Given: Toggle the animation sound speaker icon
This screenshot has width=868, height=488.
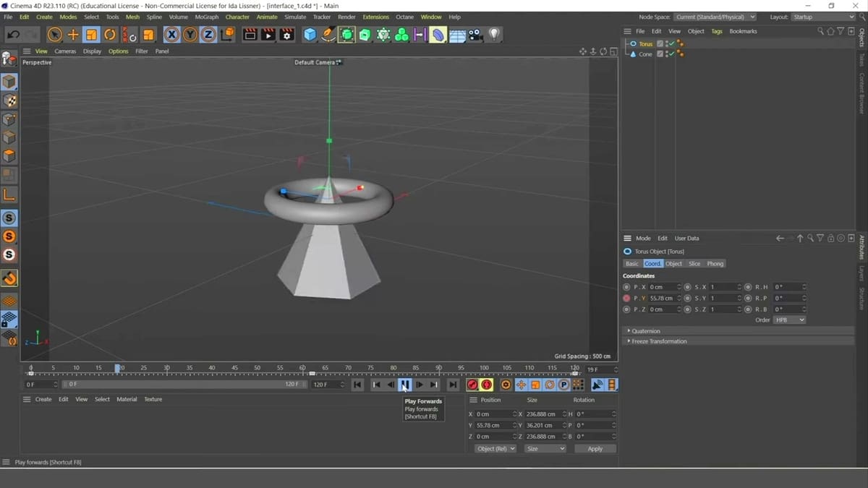Looking at the screenshot, I should pos(597,385).
